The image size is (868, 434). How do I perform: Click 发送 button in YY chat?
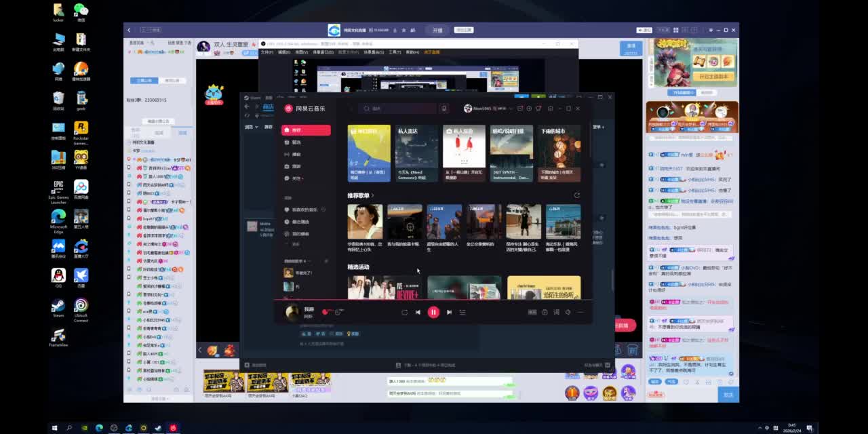(728, 395)
